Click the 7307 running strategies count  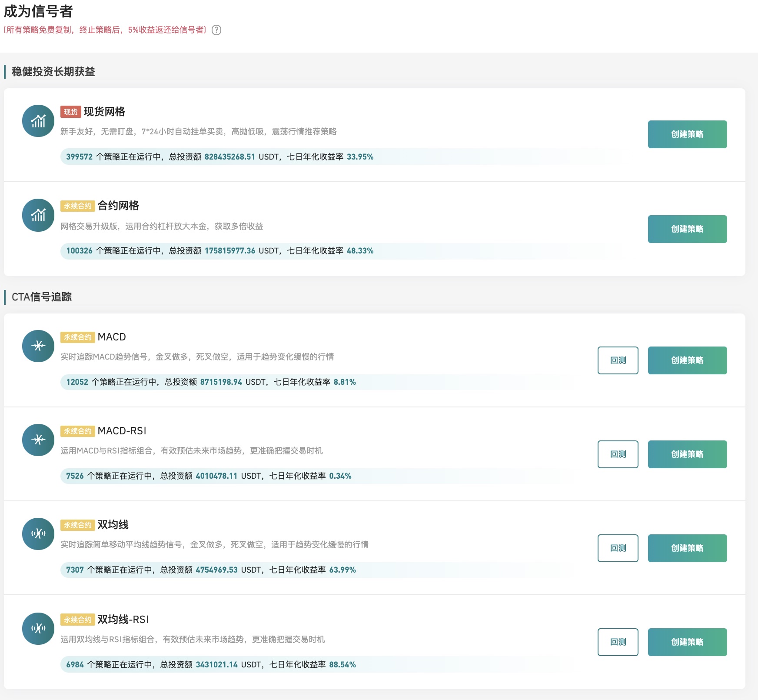click(x=75, y=570)
